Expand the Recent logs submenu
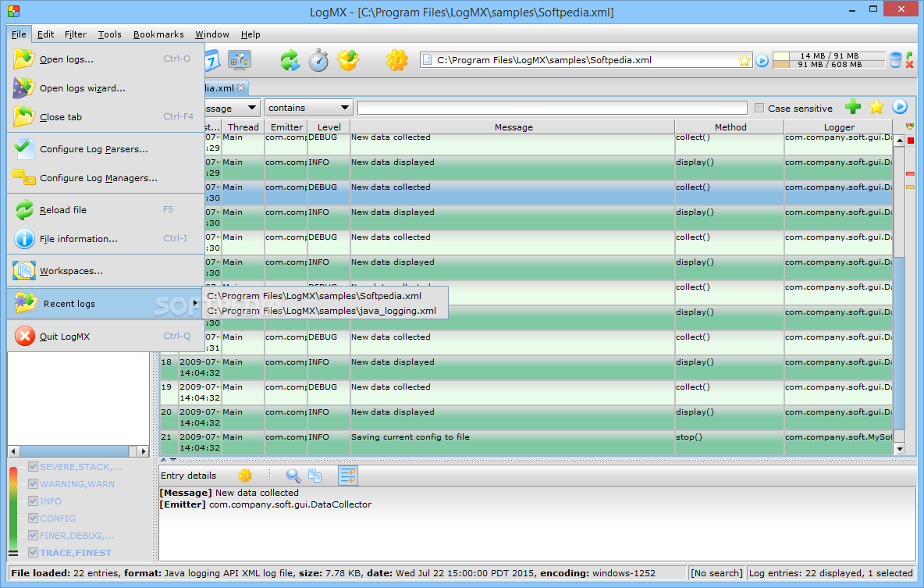This screenshot has width=924, height=588. coord(105,303)
